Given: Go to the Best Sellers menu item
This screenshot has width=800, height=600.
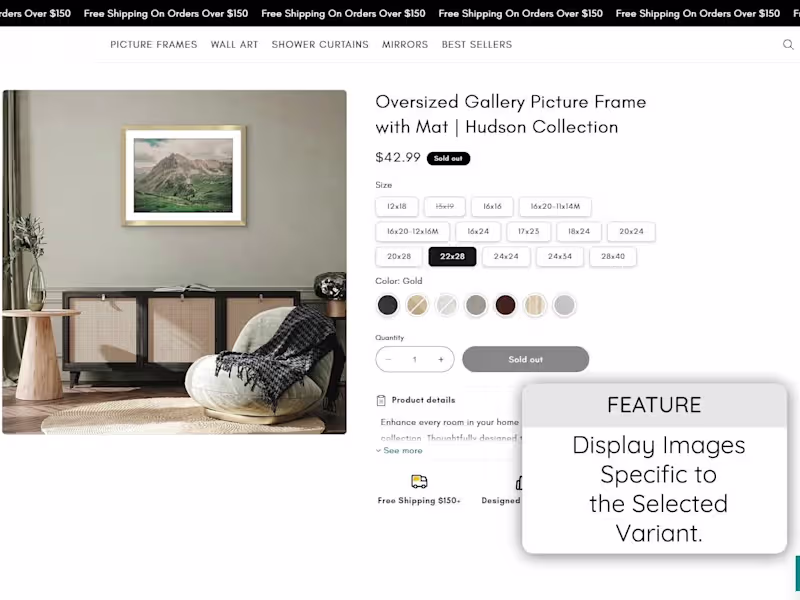Looking at the screenshot, I should (x=477, y=44).
